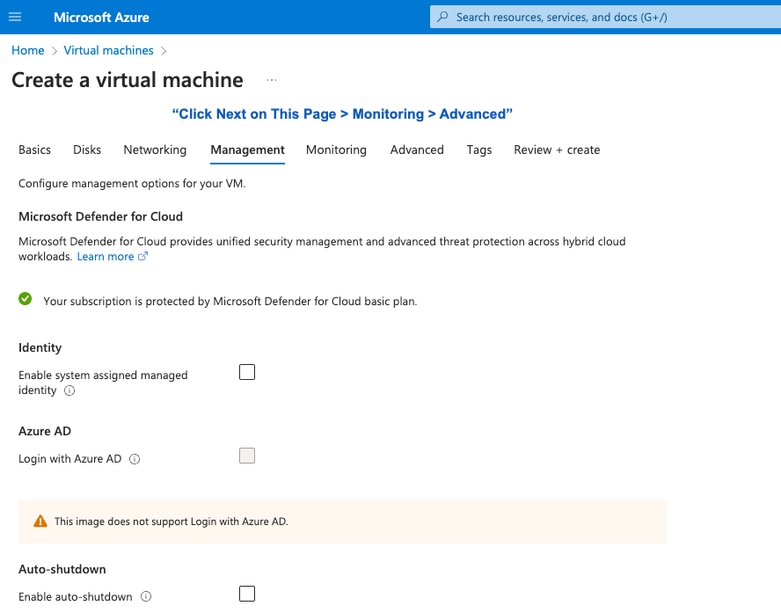Go to the Monitoring tab
The height and width of the screenshot is (613, 781).
336,150
